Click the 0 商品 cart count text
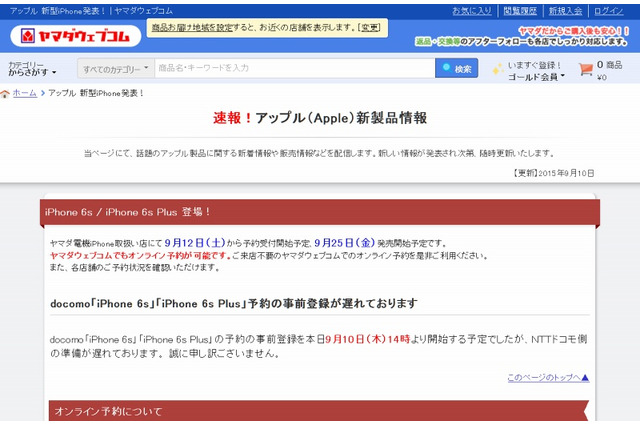This screenshot has height=426, width=640. tap(609, 65)
